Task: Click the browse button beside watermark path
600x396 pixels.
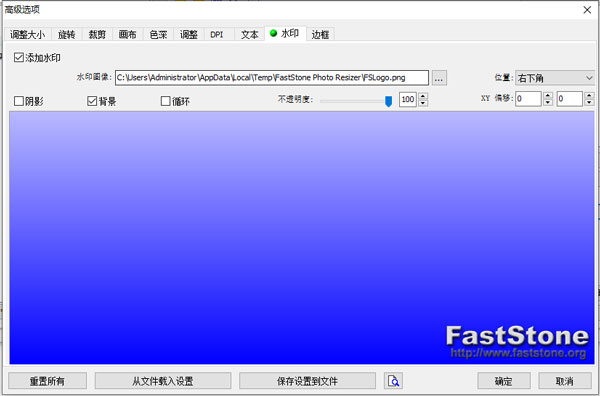Action: (439, 78)
